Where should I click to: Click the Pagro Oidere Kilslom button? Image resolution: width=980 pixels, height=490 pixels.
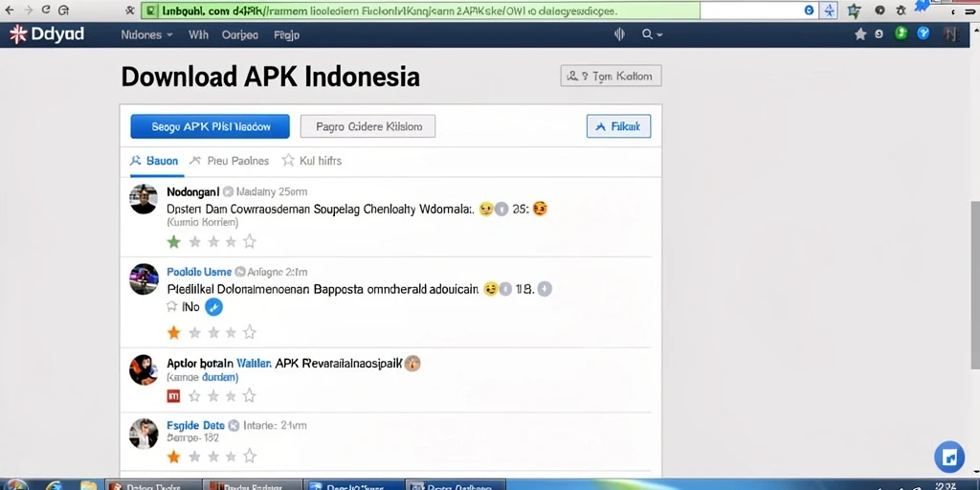pyautogui.click(x=367, y=126)
